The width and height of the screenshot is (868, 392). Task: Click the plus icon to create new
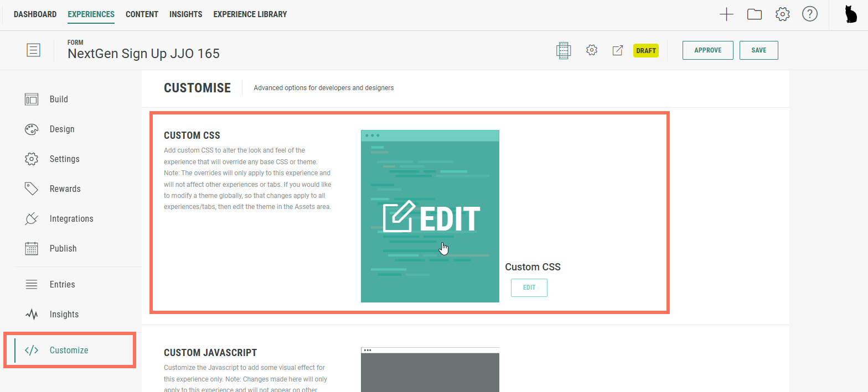pos(726,15)
